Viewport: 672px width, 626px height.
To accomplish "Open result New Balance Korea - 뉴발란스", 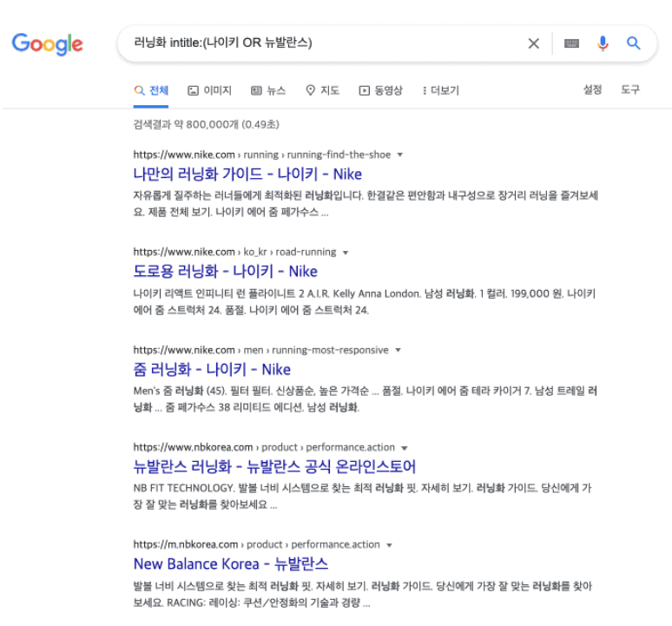I will coord(231,563).
